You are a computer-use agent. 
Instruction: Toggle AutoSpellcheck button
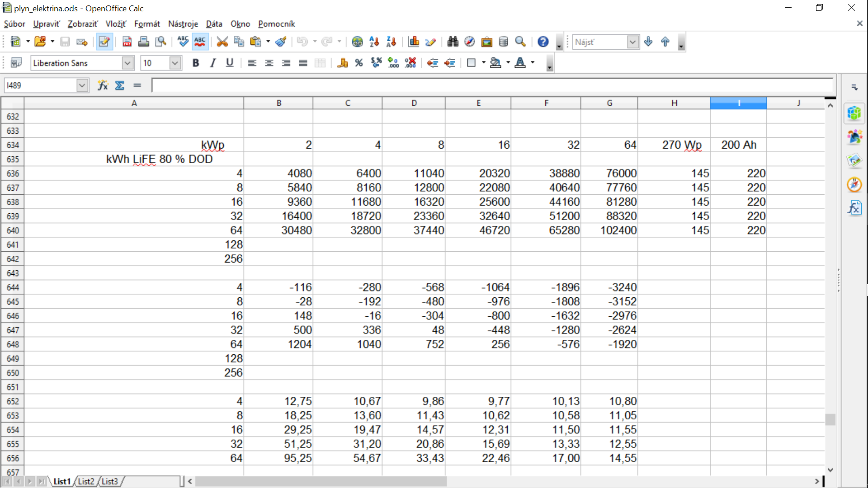point(200,42)
